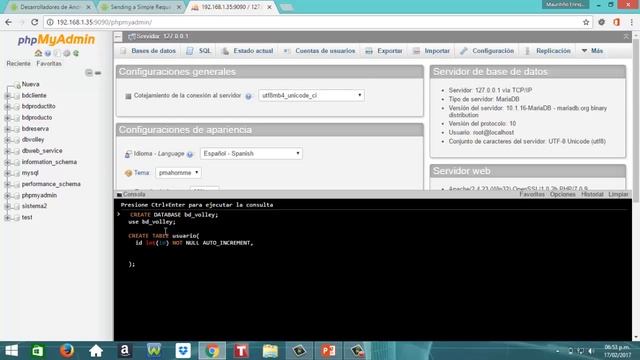Click the browser reload button
The height and width of the screenshot is (360, 640).
click(35, 22)
